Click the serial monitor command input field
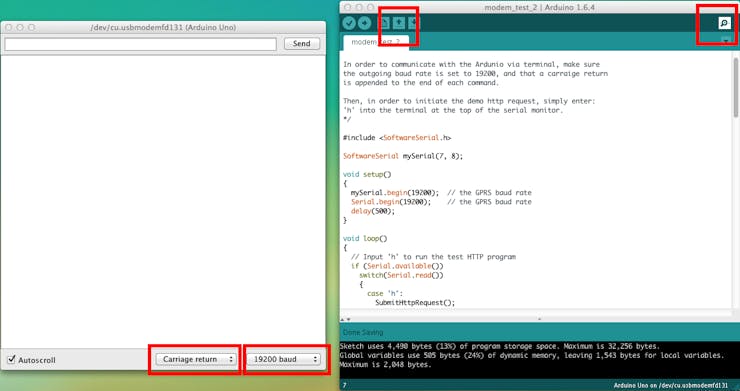Screen dimensions: 740x391 [141, 44]
